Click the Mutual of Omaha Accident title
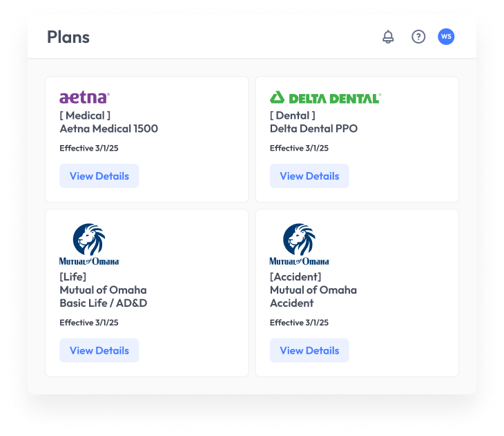Image resolution: width=504 pixels, height=436 pixels. tap(313, 296)
